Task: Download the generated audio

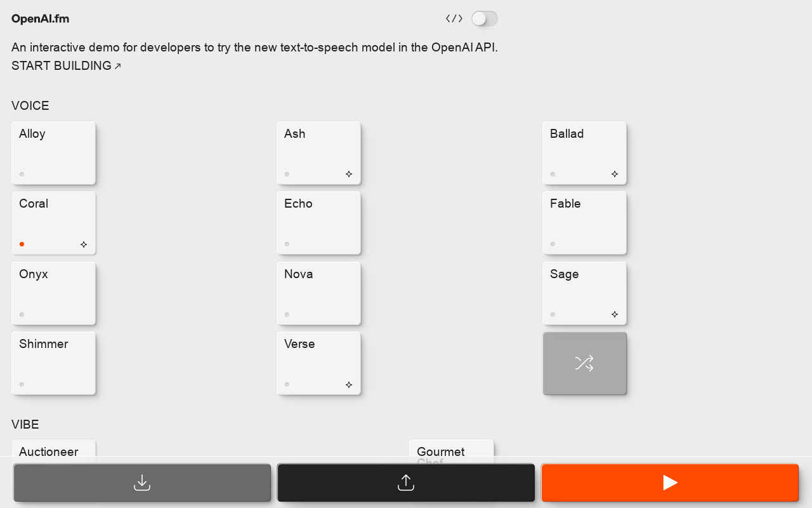Action: (142, 483)
